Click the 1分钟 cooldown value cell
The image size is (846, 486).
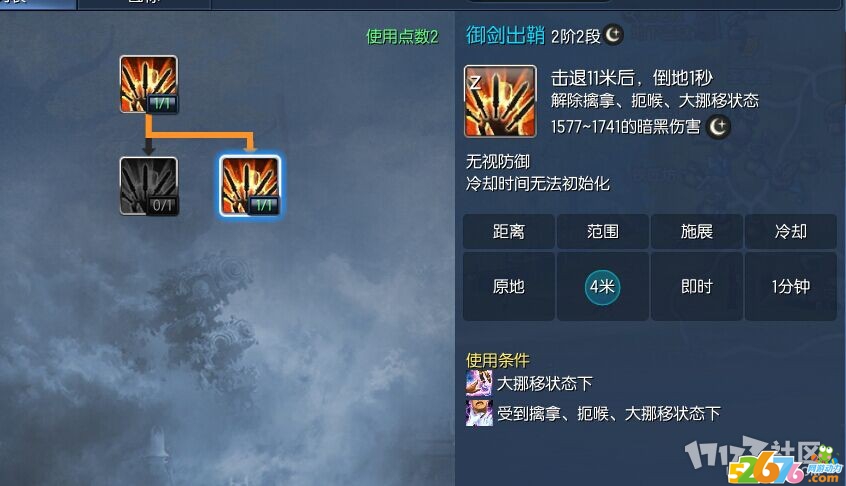click(790, 286)
